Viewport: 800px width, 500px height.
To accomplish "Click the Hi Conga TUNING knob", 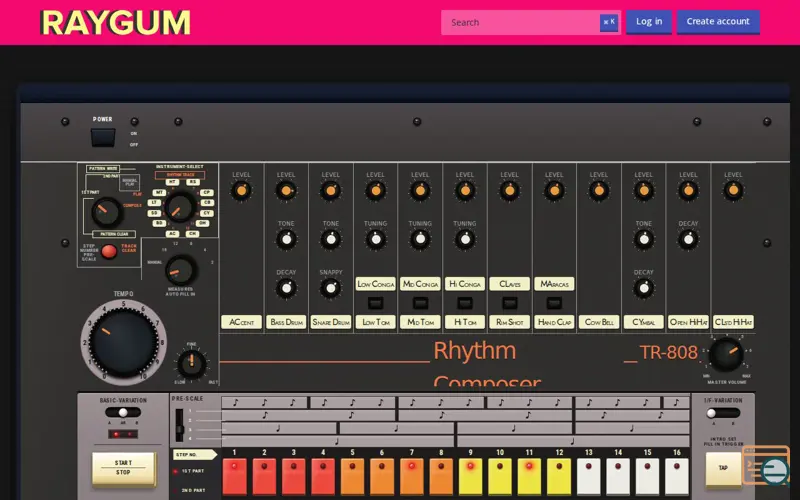I will (465, 239).
